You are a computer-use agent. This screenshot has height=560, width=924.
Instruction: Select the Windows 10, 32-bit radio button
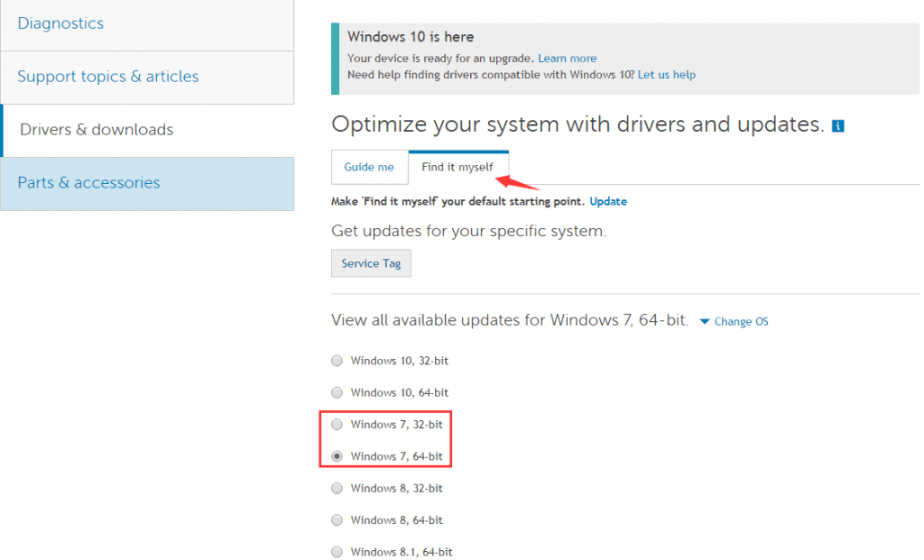(x=337, y=360)
